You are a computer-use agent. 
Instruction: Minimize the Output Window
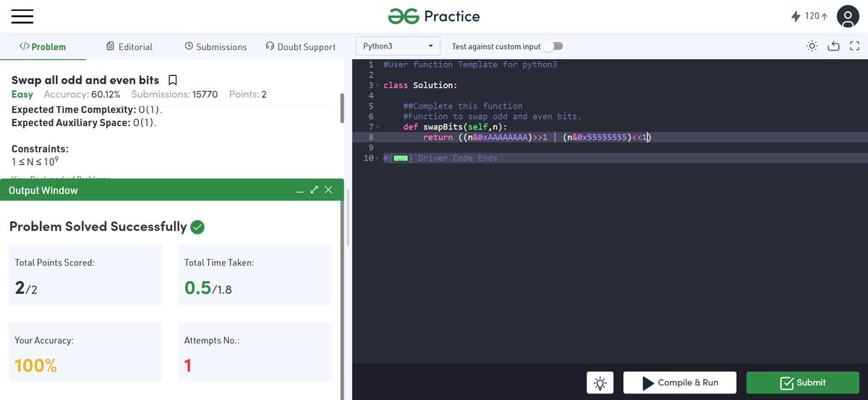(299, 190)
